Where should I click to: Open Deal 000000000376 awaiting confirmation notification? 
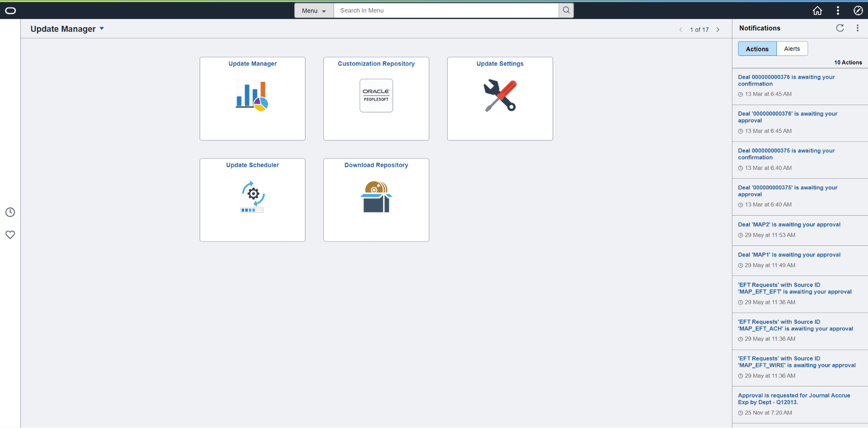click(786, 80)
